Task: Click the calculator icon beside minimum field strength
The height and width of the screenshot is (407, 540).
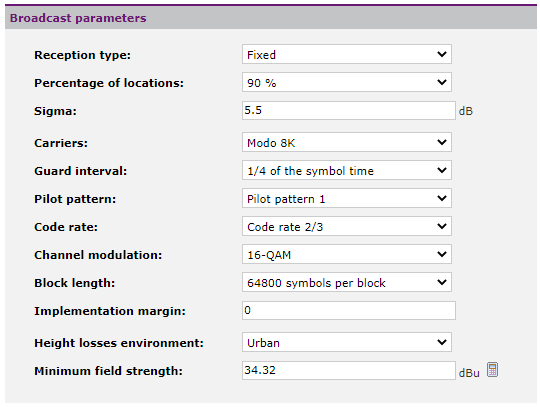Action: coord(492,370)
